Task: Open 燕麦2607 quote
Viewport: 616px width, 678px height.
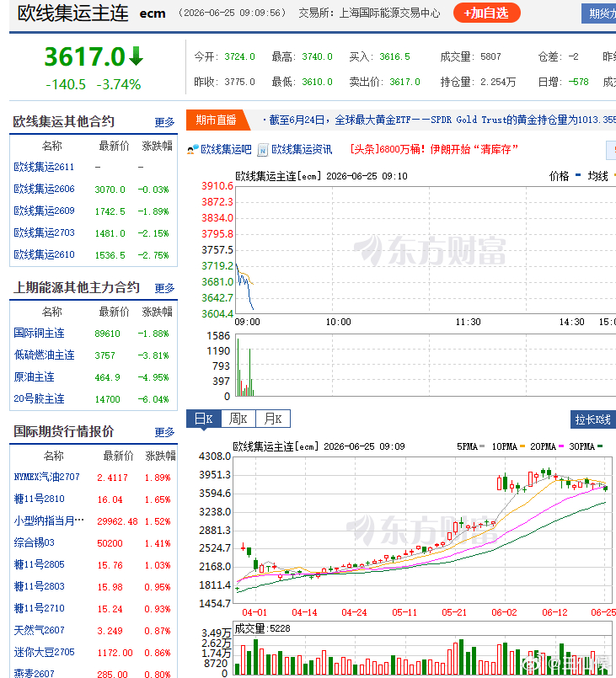Action: click(x=34, y=674)
